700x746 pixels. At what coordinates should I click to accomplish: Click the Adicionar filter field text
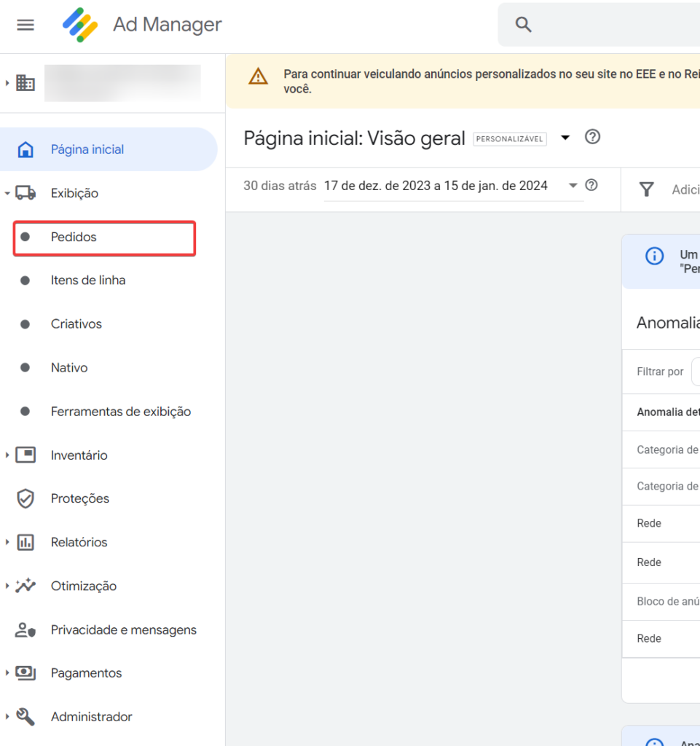coord(685,190)
